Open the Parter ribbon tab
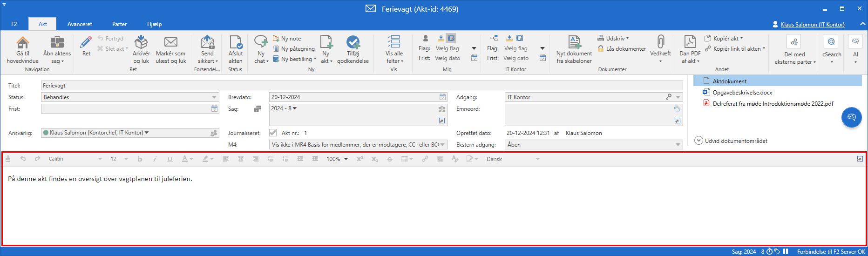The height and width of the screenshot is (256, 868). coord(119,24)
